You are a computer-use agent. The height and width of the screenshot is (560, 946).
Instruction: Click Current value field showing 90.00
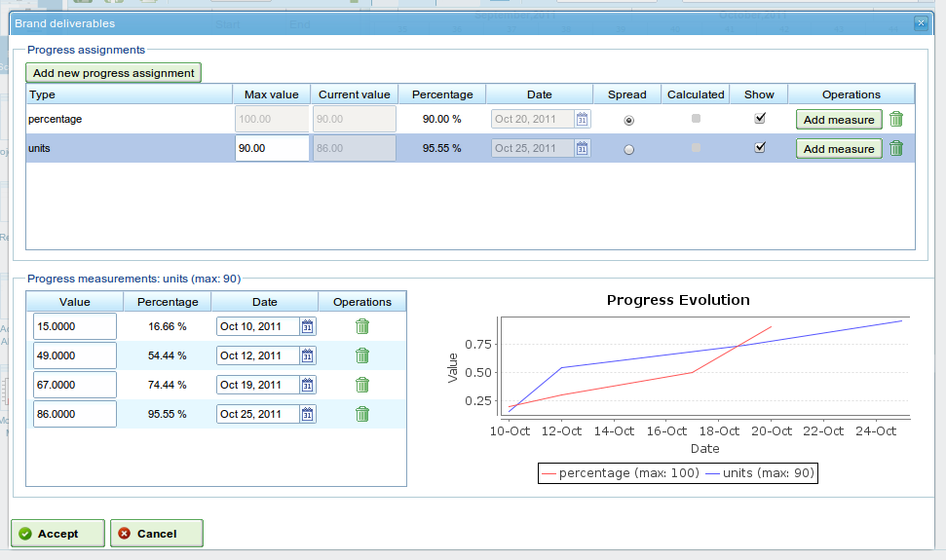(x=355, y=120)
